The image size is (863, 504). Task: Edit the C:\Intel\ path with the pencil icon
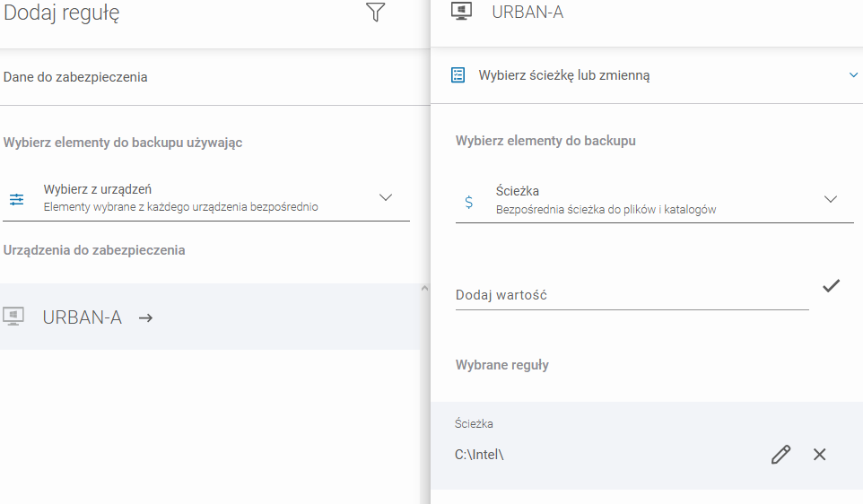coord(780,455)
